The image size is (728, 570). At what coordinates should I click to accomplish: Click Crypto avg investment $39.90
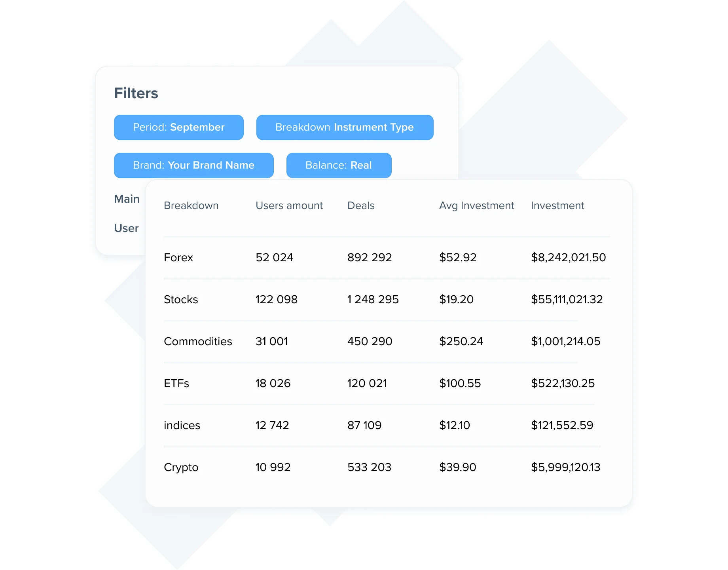(x=458, y=467)
